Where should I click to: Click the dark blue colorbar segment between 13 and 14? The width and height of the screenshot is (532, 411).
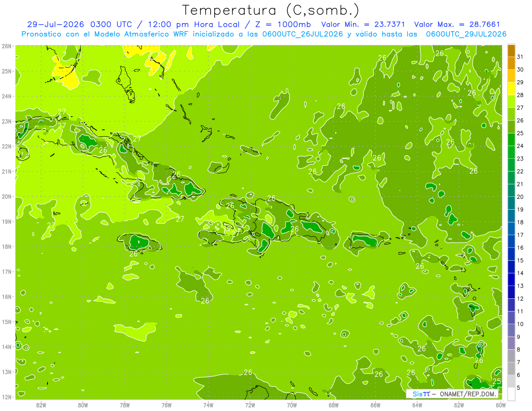[x=511, y=279]
